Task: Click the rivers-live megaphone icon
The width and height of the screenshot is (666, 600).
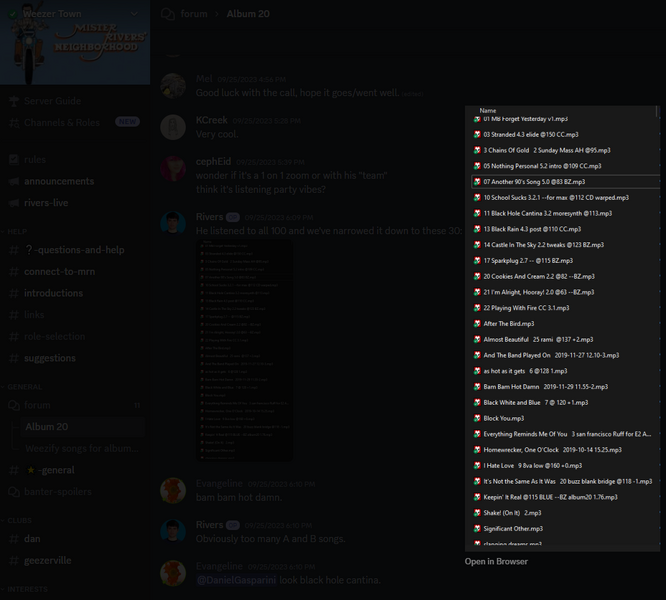Action: coord(14,203)
